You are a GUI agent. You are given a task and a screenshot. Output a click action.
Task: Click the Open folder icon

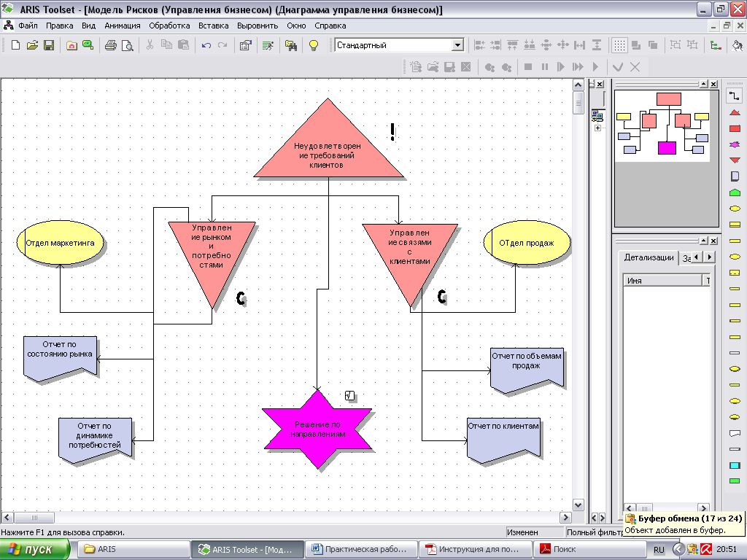click(32, 45)
